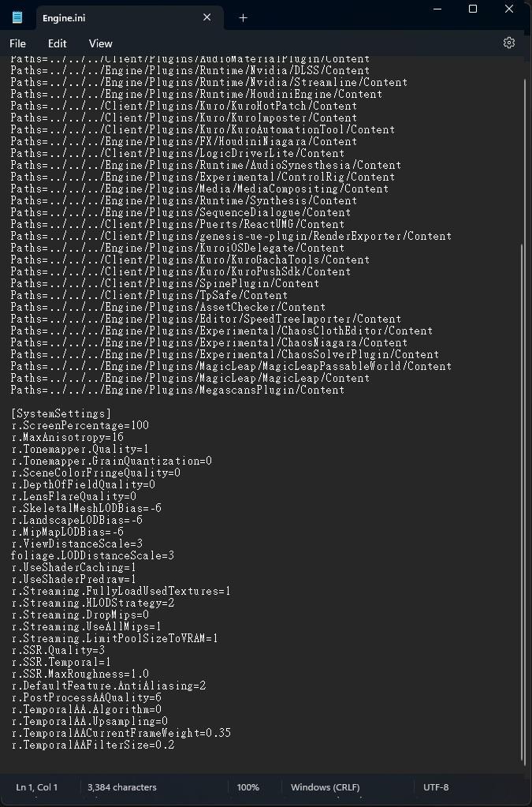Add a new tab with the plus button
The image size is (532, 807).
(243, 17)
